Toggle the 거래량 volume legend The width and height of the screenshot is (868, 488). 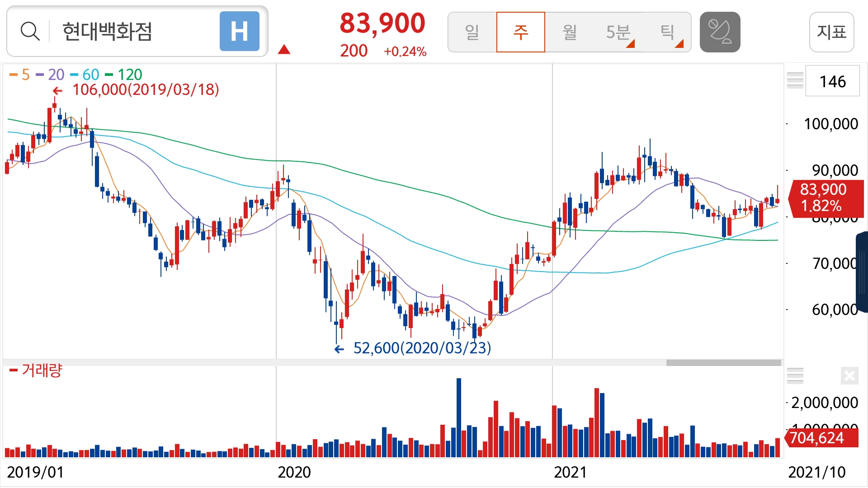pyautogui.click(x=36, y=371)
